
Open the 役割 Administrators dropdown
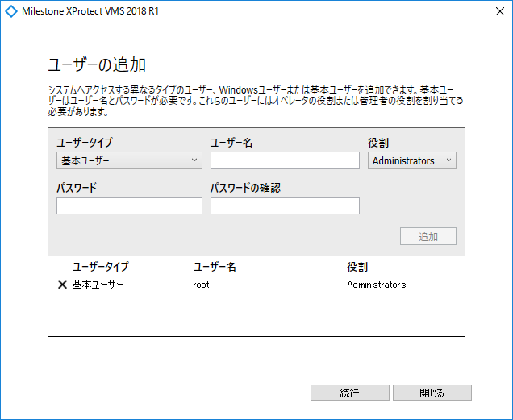coord(412,160)
